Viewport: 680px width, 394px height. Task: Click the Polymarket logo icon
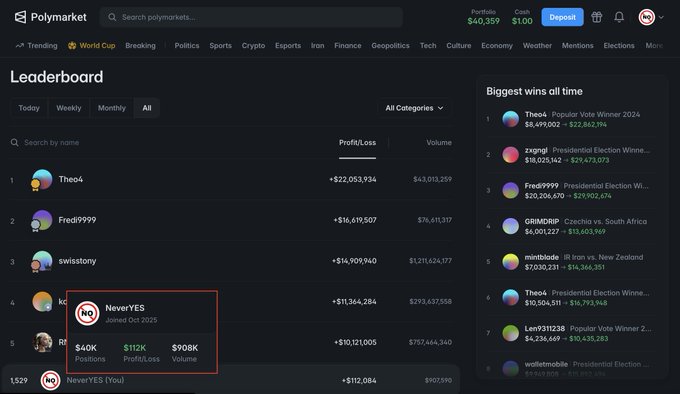tap(20, 17)
